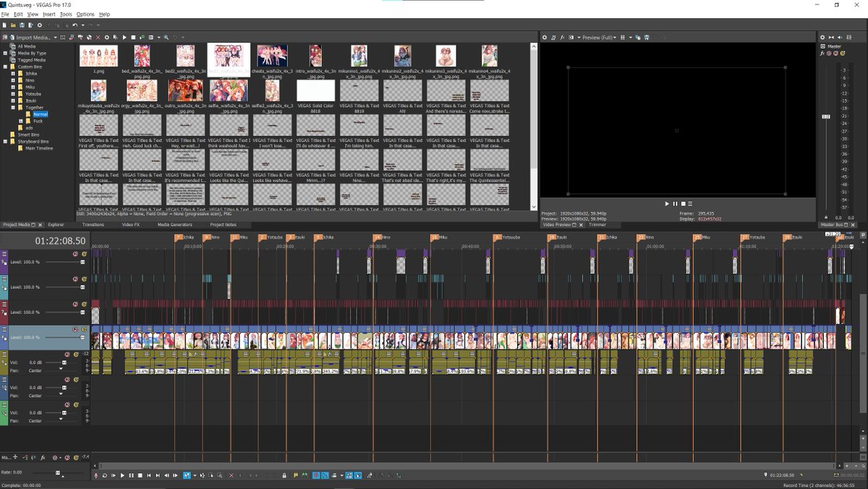The image size is (868, 489).
Task: Open Master Bus audio properties gear
Action: tap(822, 38)
